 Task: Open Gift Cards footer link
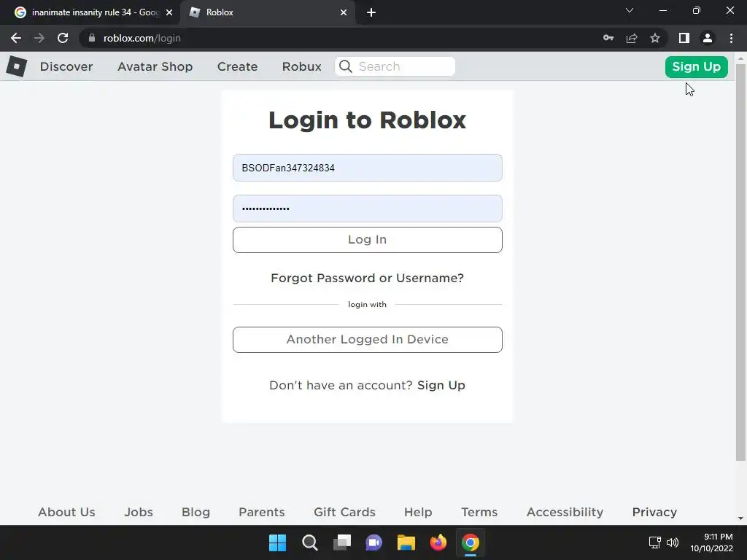pyautogui.click(x=344, y=512)
